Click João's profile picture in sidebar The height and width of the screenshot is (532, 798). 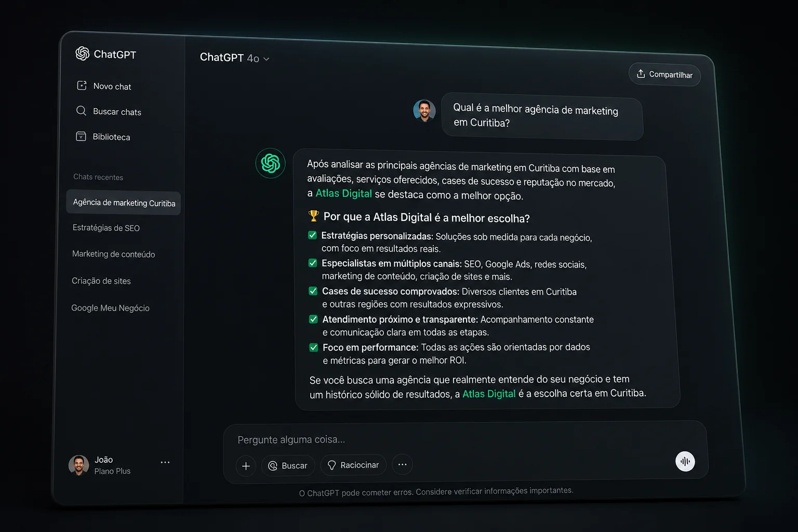click(78, 465)
